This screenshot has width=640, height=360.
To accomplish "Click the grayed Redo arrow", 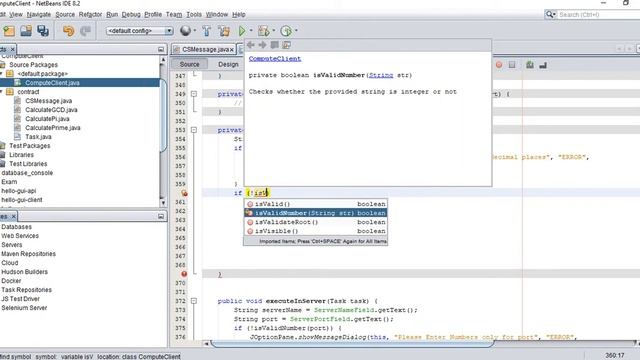I will tap(85, 31).
